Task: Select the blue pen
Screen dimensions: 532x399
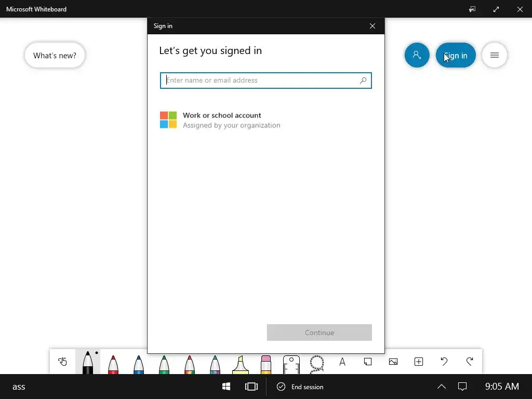Action: coord(138,364)
